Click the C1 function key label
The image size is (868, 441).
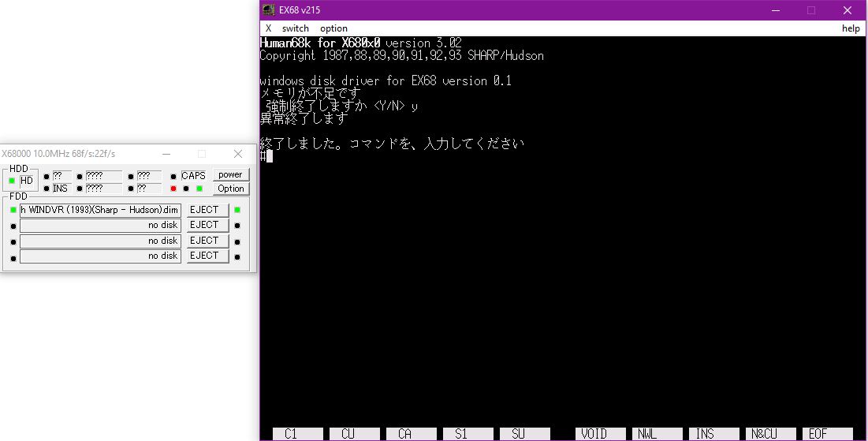click(298, 434)
